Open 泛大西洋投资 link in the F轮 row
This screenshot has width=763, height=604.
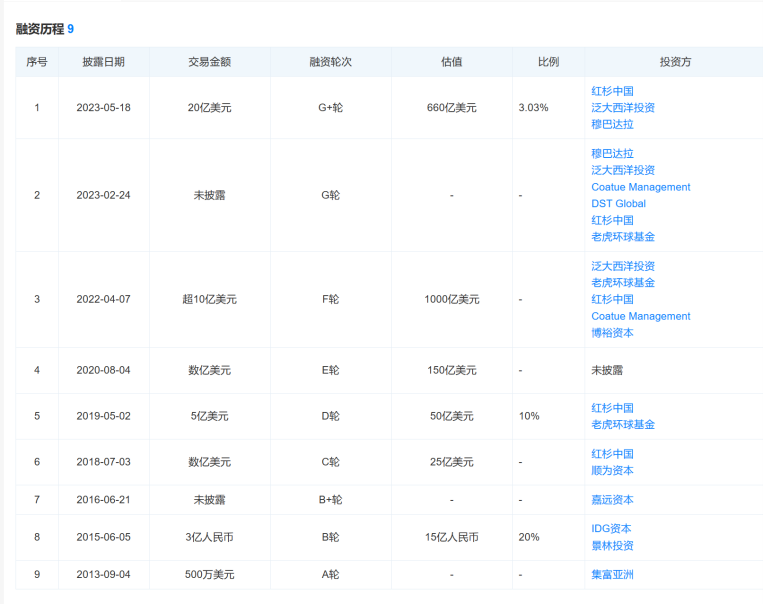coord(623,266)
